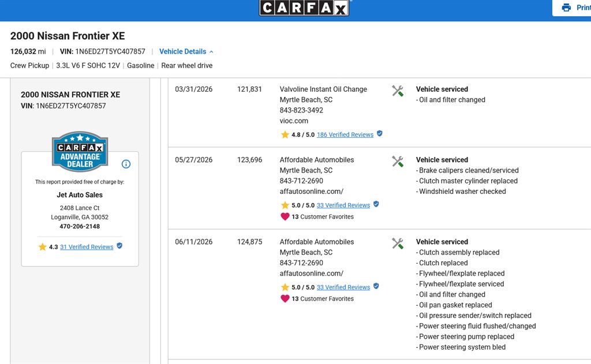Click heart icon in 05/27/2026 Customer Favorites
This screenshot has height=364, width=591.
[x=285, y=217]
